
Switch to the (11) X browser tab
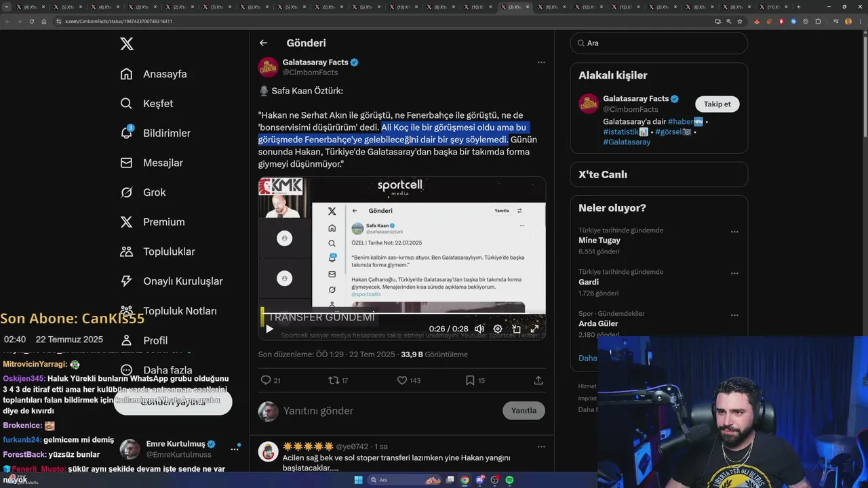point(773,7)
